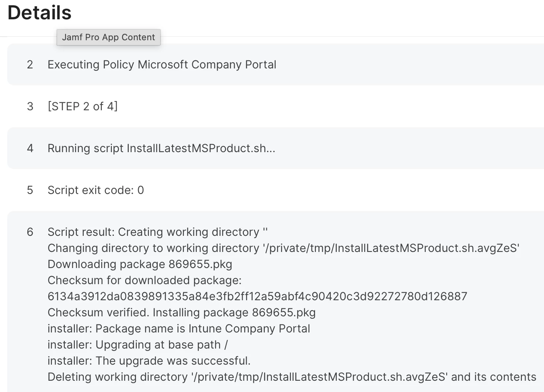The height and width of the screenshot is (392, 544).
Task: Click the Checksum verified. Installing package line
Action: tap(181, 313)
